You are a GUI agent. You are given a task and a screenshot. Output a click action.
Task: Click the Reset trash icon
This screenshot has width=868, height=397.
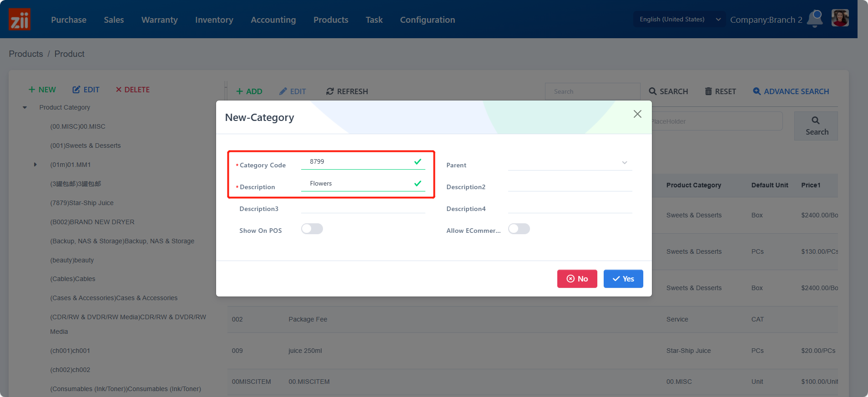(x=708, y=91)
